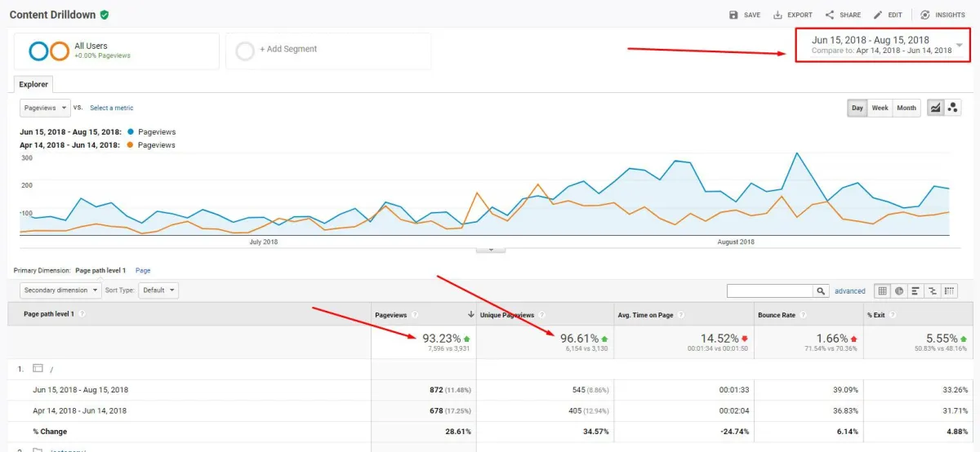
Task: Switch to line chart view icon
Action: (936, 108)
